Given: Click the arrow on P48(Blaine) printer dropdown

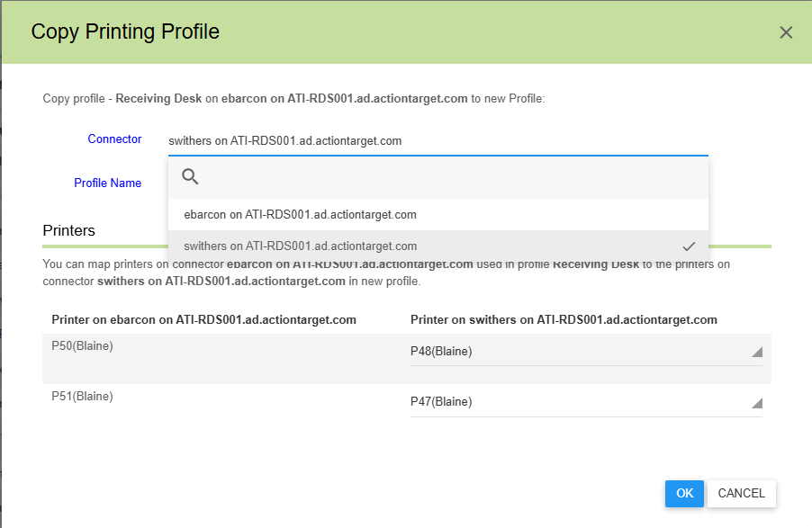Looking at the screenshot, I should click(756, 352).
